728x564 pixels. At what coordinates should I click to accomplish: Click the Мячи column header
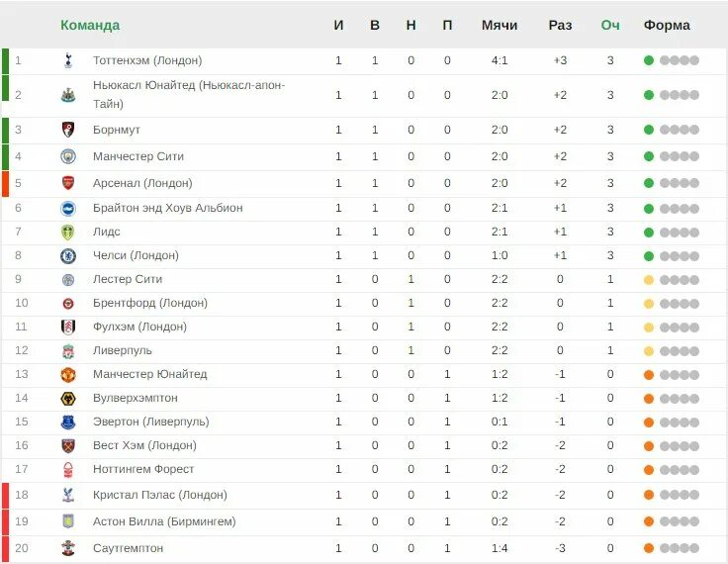500,25
